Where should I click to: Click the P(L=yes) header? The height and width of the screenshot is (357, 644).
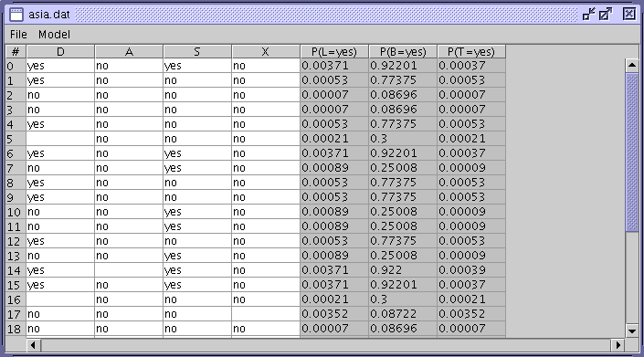(334, 52)
